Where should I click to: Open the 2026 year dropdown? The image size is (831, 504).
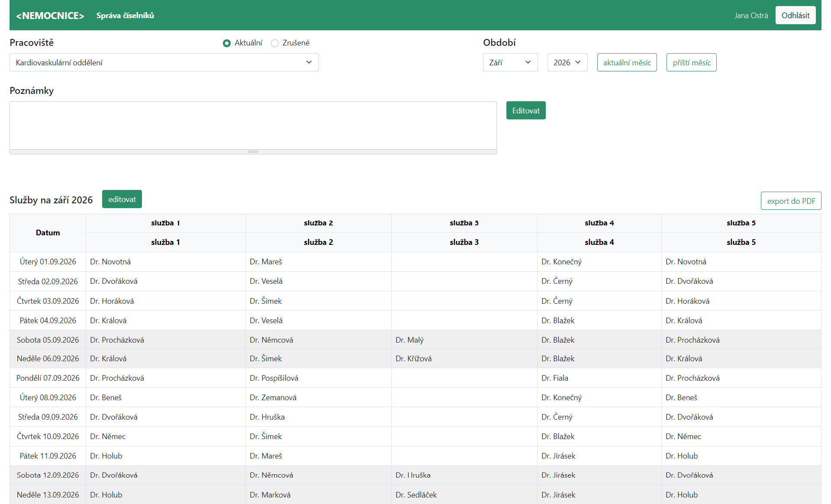tap(567, 62)
